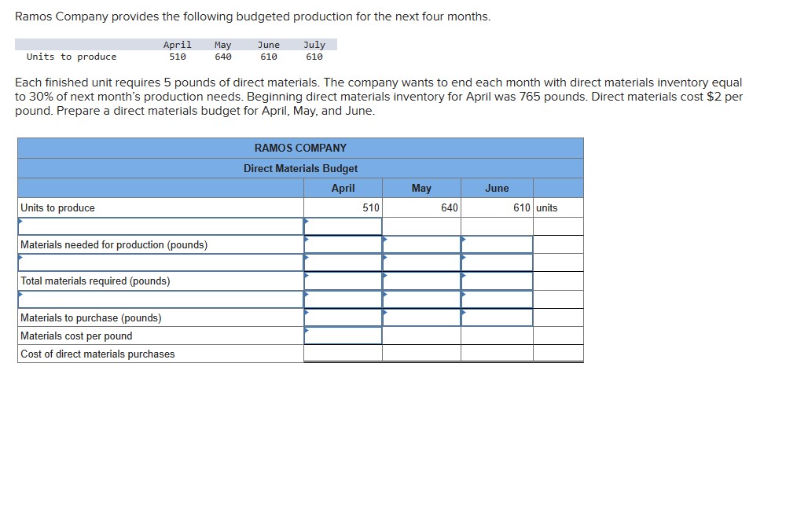The height and width of the screenshot is (532, 797).
Task: Select April cell in row above Total materials required
Action: [x=343, y=262]
